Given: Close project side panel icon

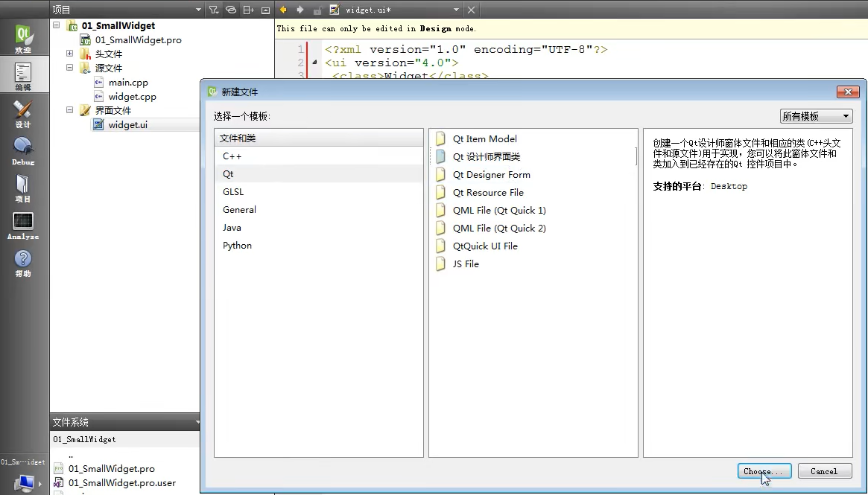Looking at the screenshot, I should click(266, 10).
